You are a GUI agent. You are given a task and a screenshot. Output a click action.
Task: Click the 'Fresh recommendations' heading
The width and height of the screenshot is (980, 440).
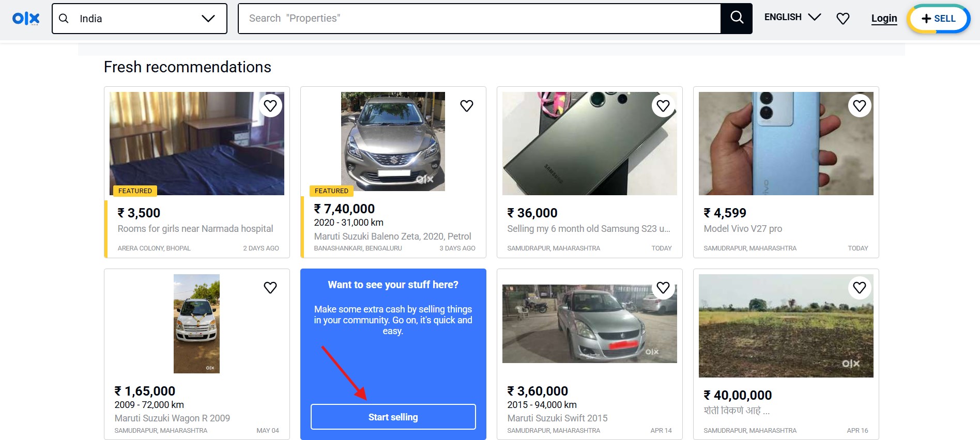(188, 67)
